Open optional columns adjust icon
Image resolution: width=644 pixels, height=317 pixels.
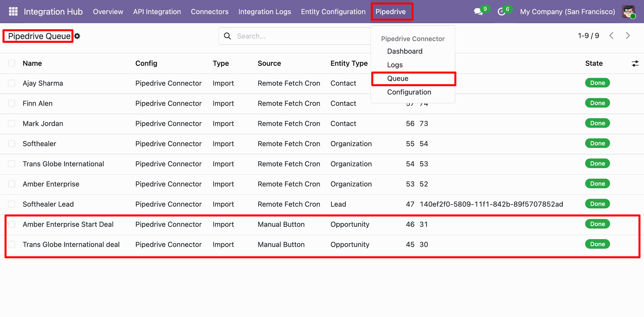tap(635, 63)
